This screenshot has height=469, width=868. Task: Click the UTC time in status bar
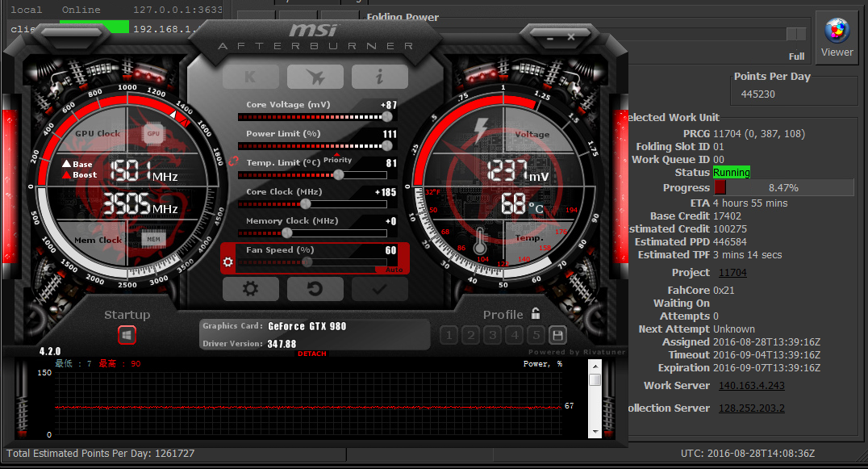click(748, 453)
